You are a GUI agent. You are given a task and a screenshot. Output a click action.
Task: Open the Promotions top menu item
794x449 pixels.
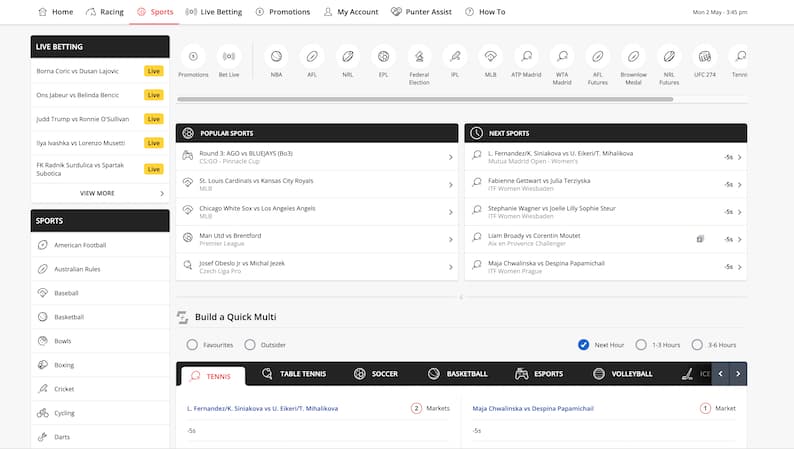(x=283, y=12)
